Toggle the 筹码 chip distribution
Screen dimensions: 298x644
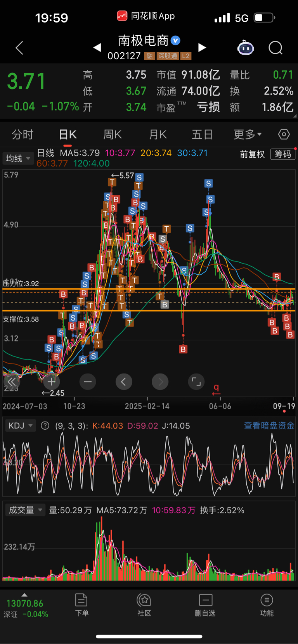click(283, 154)
